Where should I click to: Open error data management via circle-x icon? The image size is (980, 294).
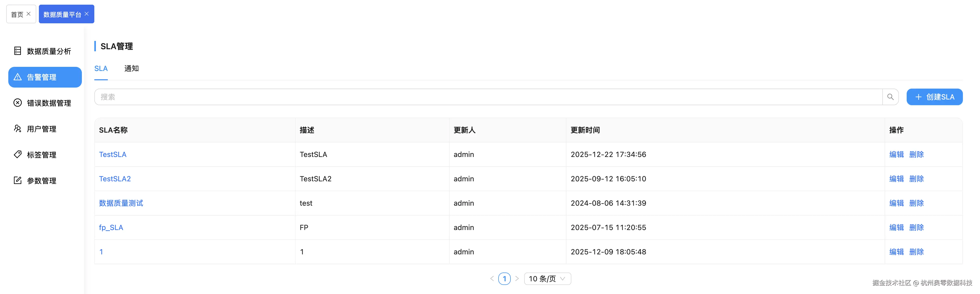click(18, 103)
